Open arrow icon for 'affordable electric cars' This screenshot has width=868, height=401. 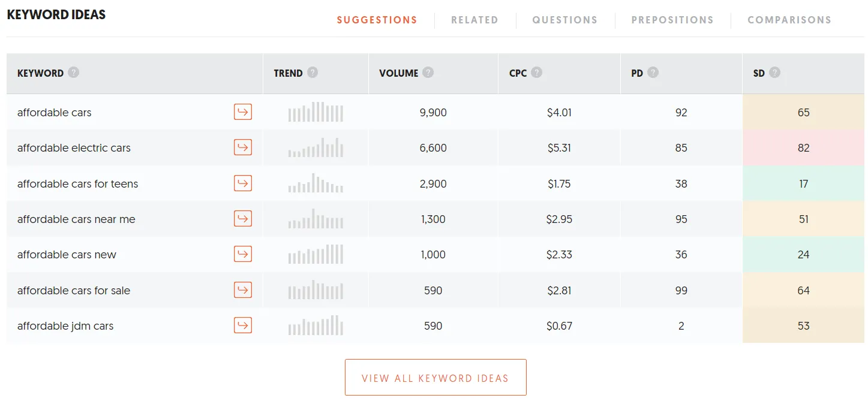pos(242,147)
